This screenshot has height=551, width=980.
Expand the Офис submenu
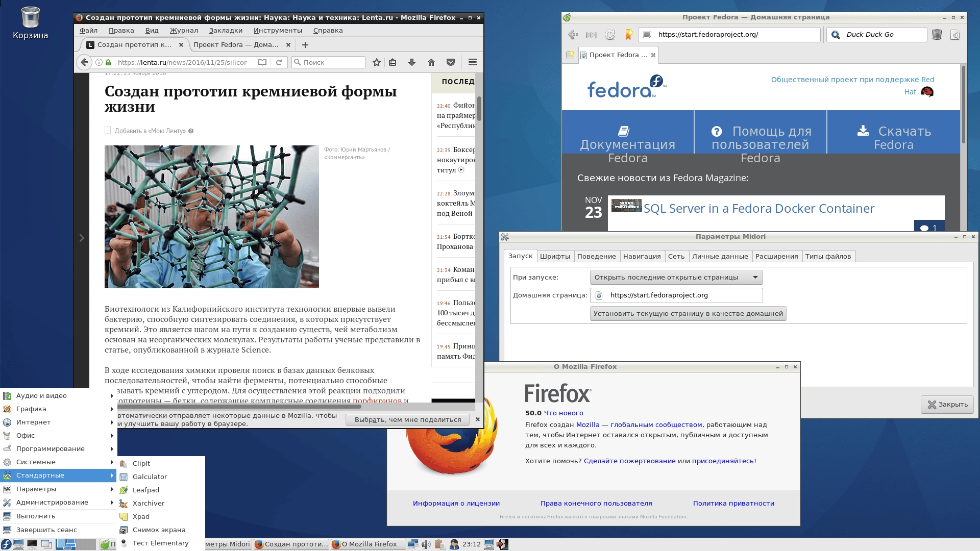pos(59,436)
